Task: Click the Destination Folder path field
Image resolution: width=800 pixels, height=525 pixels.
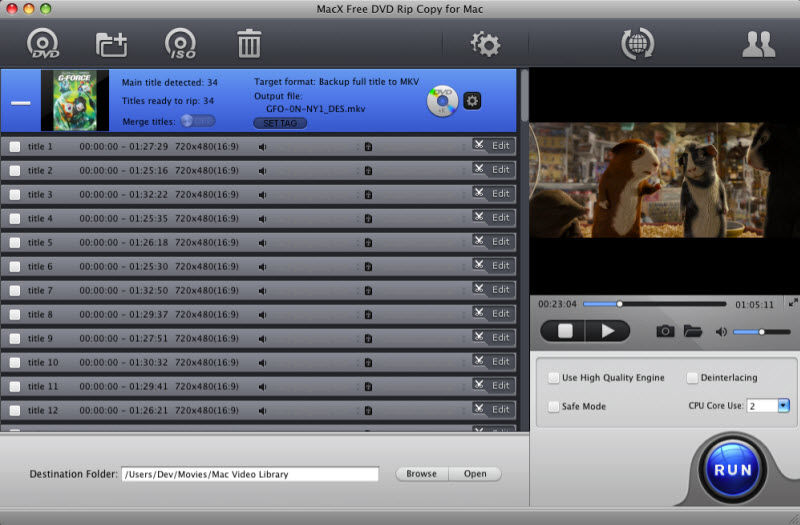Action: 250,474
